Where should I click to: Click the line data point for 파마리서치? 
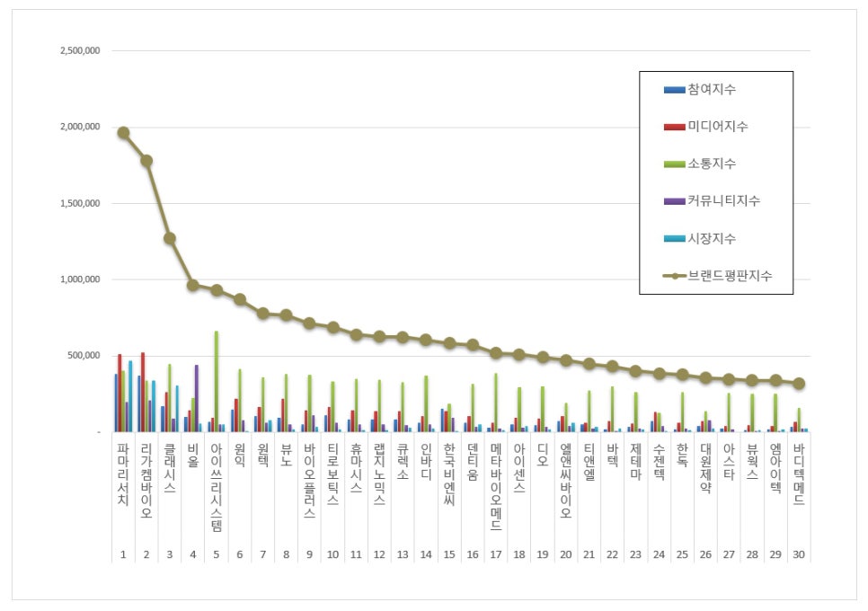point(123,132)
